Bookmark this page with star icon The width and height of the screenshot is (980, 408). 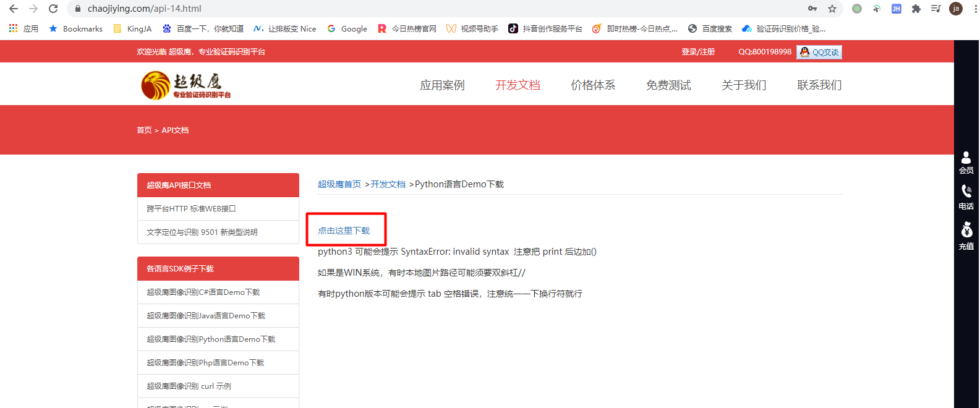click(832, 9)
